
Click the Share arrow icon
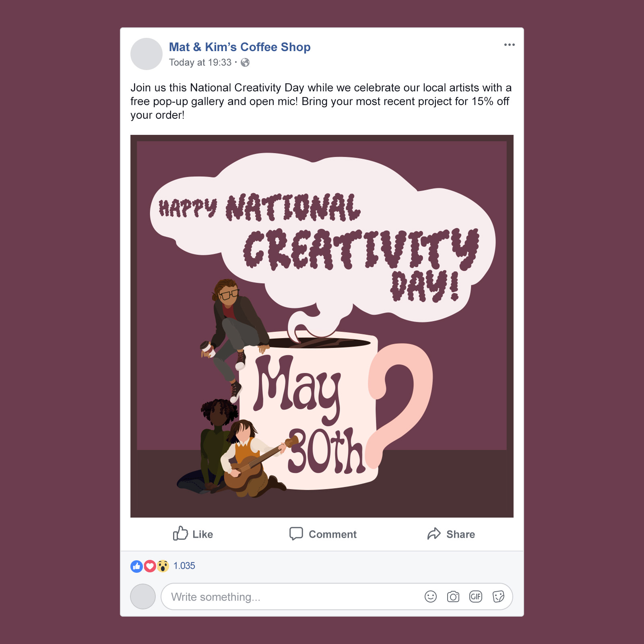coord(434,534)
